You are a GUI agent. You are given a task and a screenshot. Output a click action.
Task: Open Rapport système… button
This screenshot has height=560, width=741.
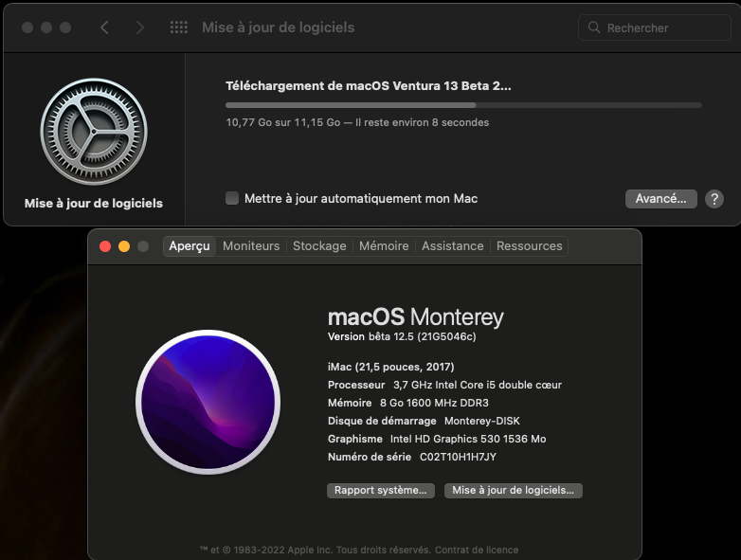tap(380, 490)
